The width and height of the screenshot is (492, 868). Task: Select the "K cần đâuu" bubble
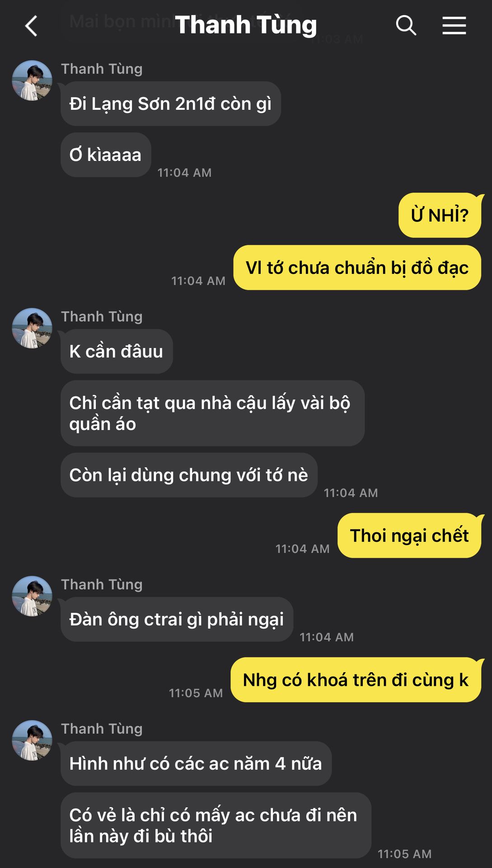(117, 351)
